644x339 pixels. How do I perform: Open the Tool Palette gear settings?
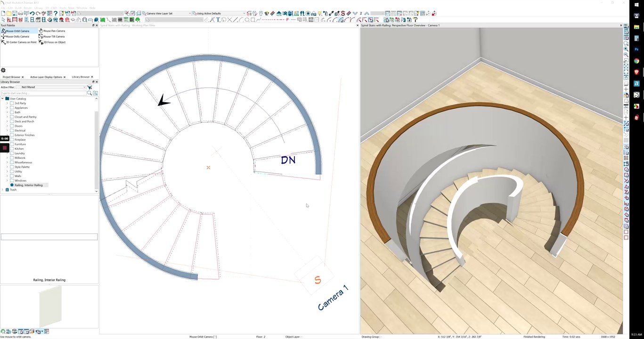[x=3, y=71]
